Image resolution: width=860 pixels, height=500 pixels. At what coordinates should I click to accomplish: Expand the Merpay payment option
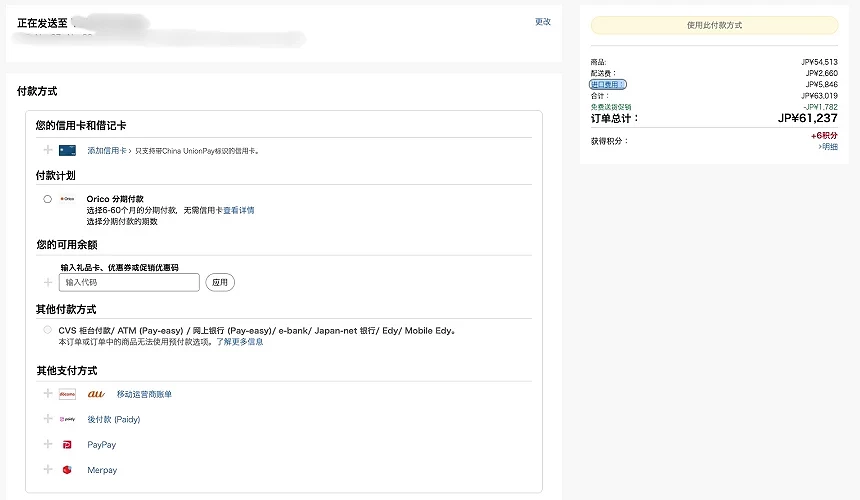[x=47, y=470]
